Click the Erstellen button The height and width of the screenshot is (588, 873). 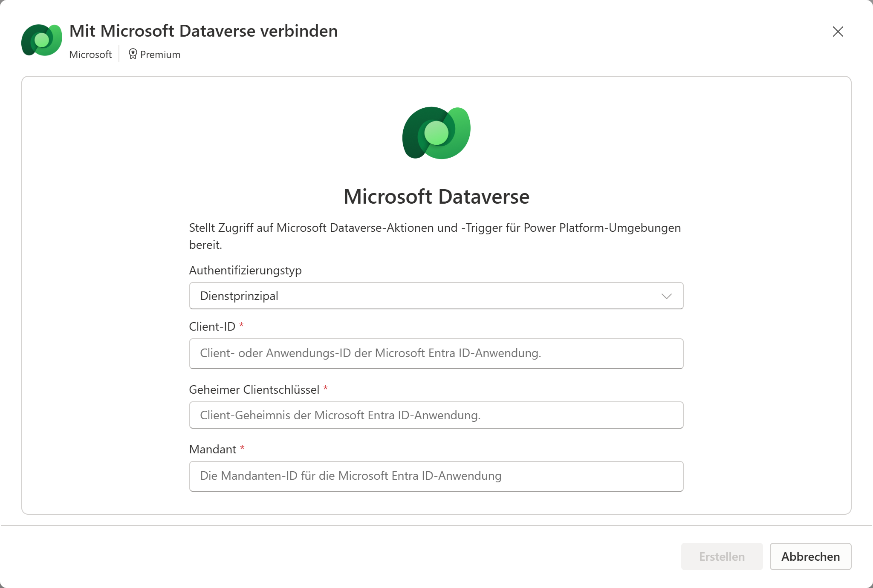[722, 556]
